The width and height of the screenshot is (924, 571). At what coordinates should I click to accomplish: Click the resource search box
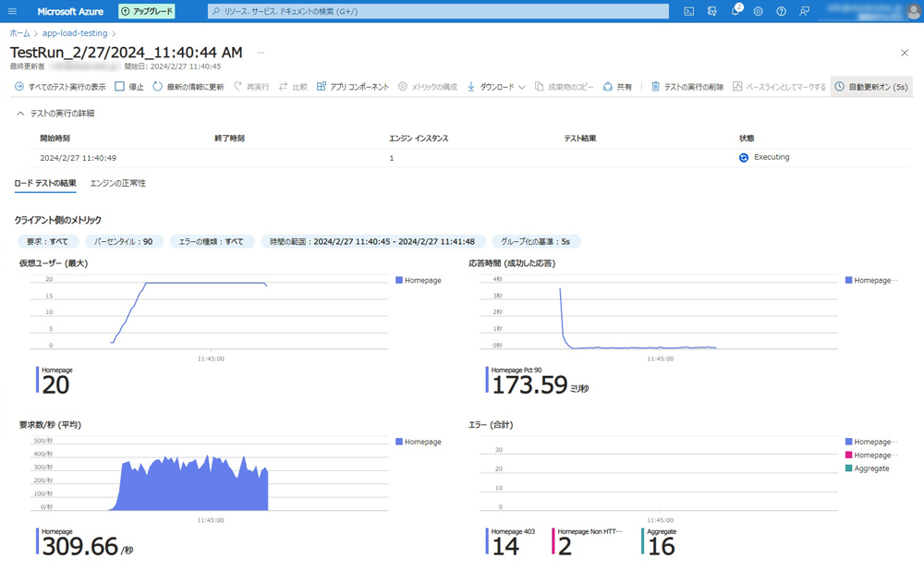tap(438, 11)
